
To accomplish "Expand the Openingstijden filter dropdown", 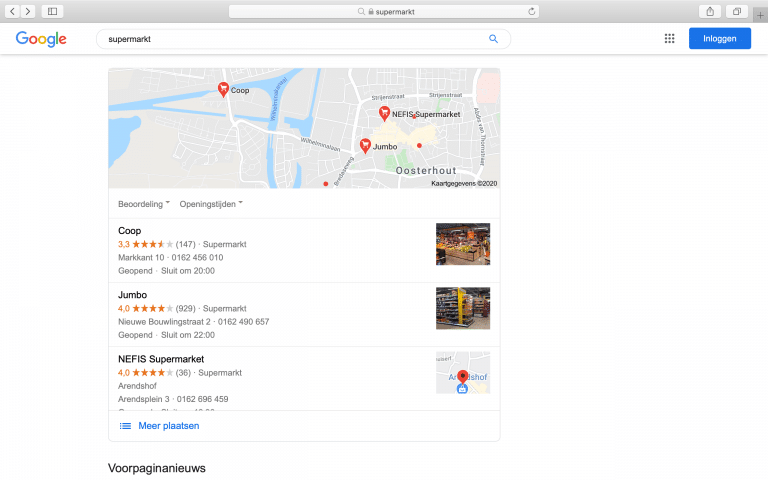I will point(211,204).
